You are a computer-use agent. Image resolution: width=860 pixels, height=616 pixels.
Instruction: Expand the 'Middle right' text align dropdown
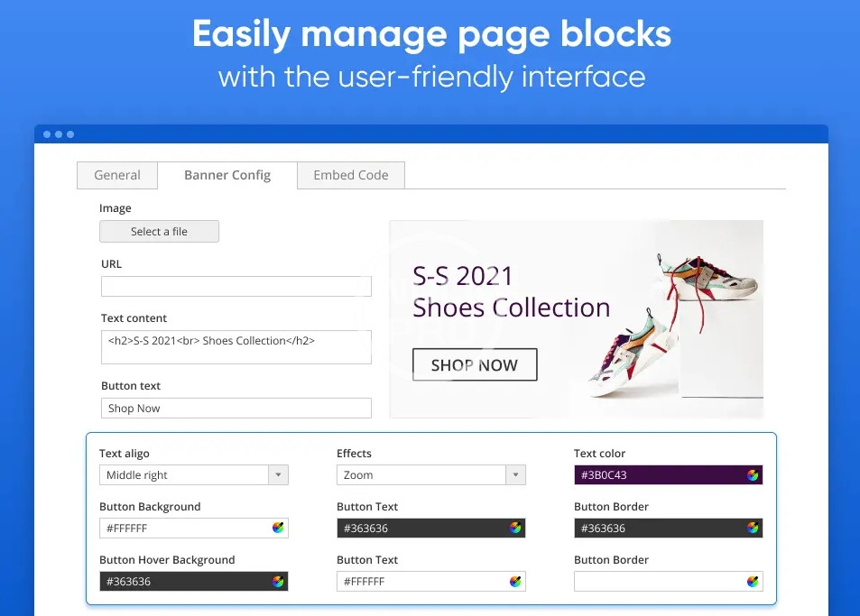(x=278, y=475)
